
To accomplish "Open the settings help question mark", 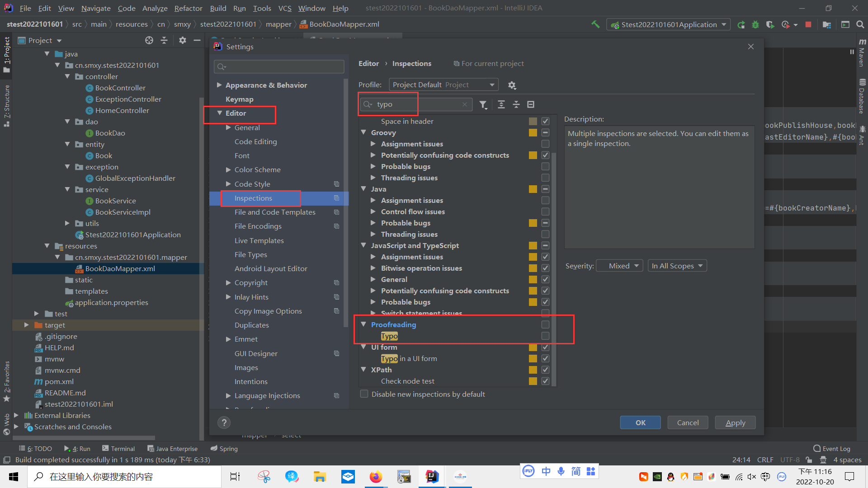I will pos(224,422).
